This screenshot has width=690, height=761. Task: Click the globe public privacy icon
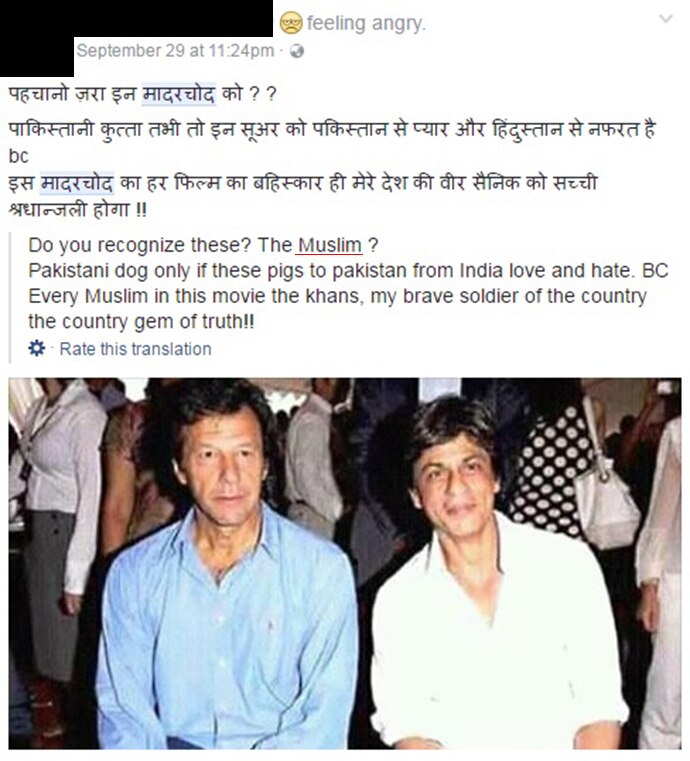(296, 51)
